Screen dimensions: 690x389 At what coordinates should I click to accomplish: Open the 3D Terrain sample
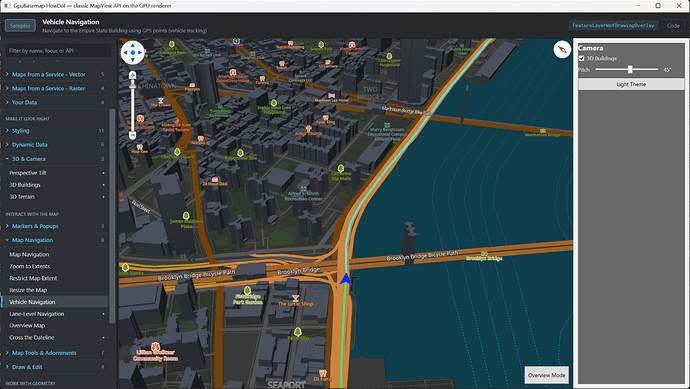point(55,197)
